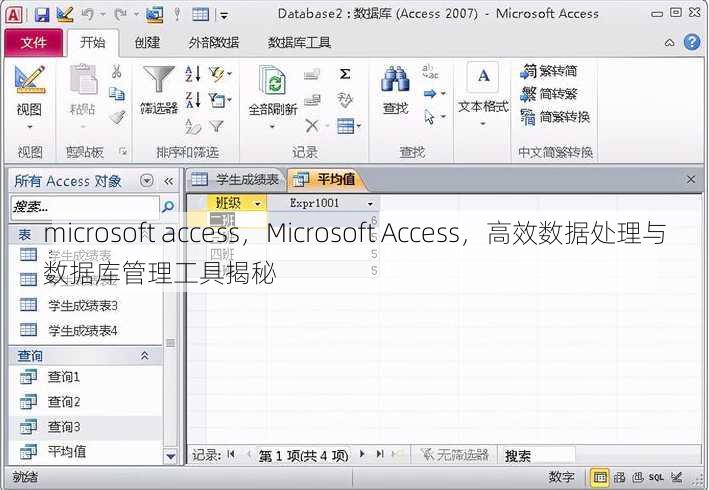Select 学生成绩表4 in navigation pane
The image size is (709, 490).
point(85,331)
